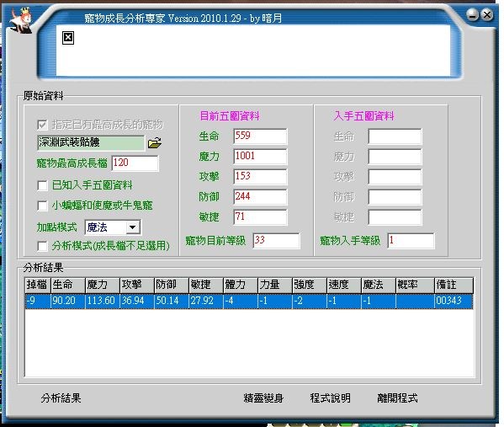Minimize the window with the round button
This screenshot has width=504, height=427.
tap(473, 14)
